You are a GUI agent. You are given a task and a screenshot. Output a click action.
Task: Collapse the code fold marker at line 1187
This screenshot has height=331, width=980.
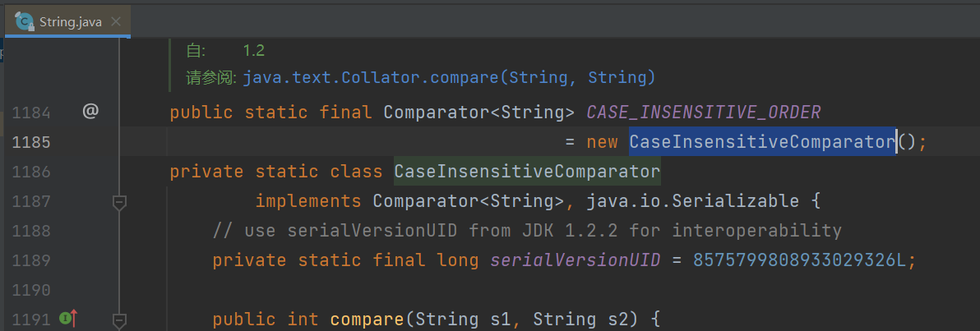click(x=118, y=202)
